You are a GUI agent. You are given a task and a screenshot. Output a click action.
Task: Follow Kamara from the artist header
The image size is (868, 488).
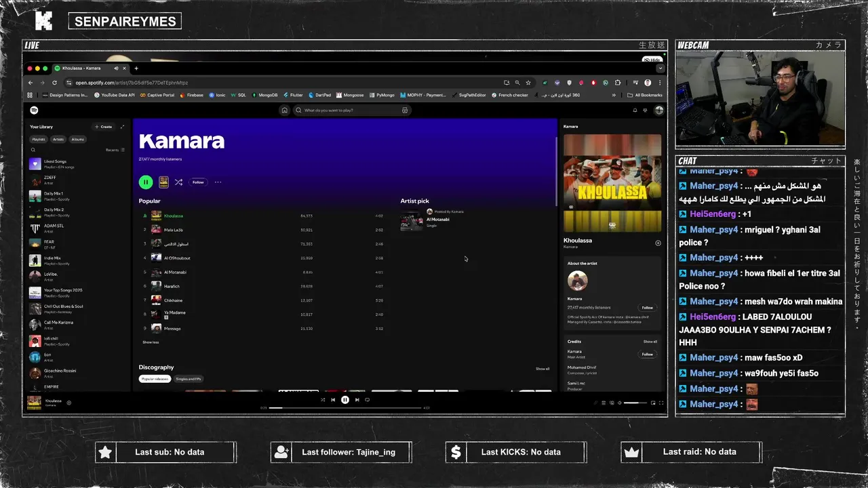(x=198, y=182)
